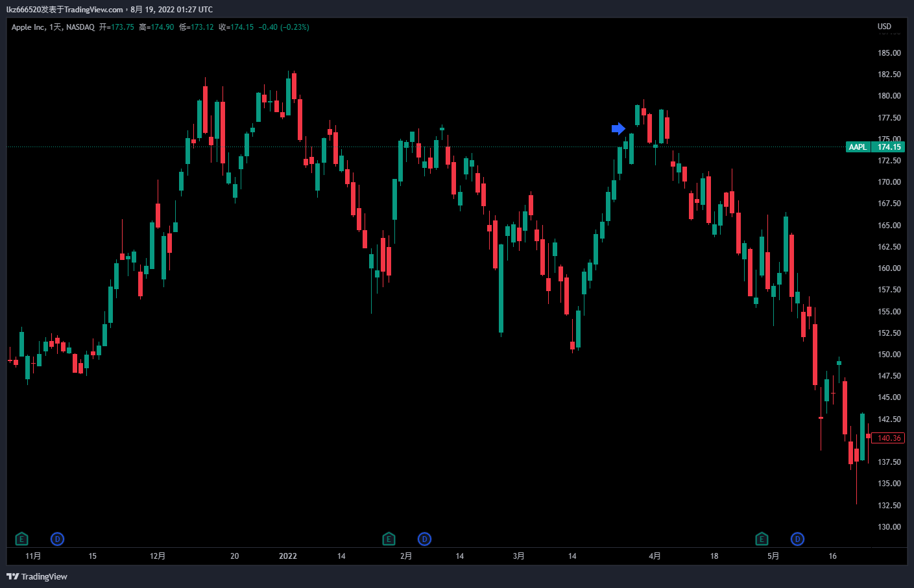The image size is (914, 588).
Task: Click the 开=173.75 open value
Action: (116, 27)
